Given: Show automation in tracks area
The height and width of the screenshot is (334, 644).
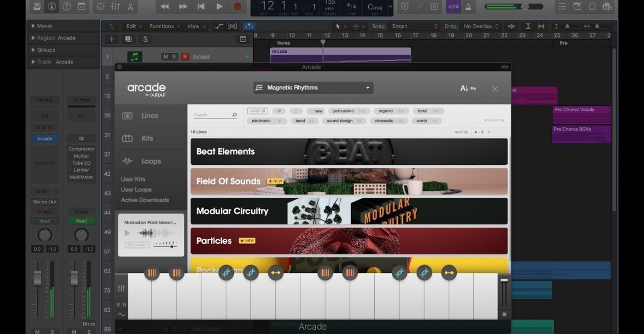Looking at the screenshot, I should tap(219, 26).
